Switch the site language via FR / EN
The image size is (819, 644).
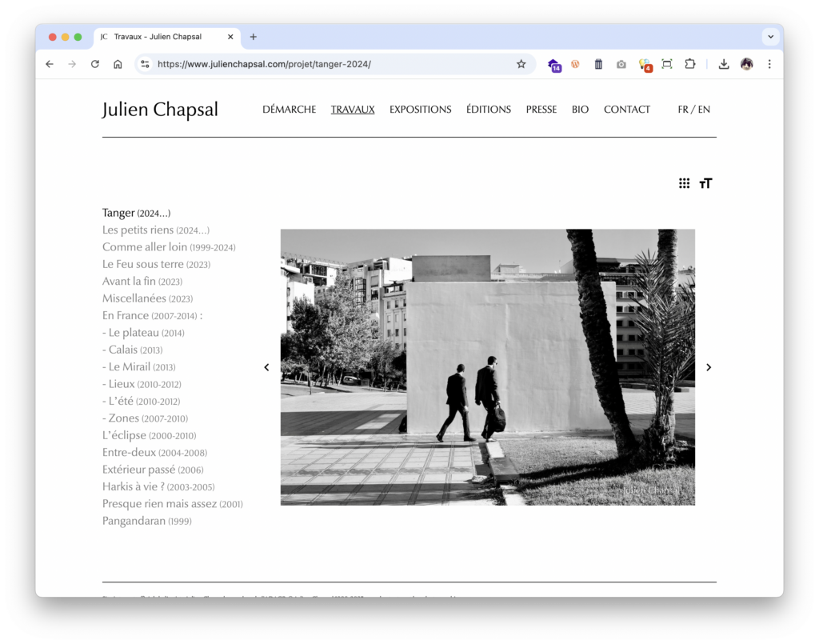coord(693,110)
